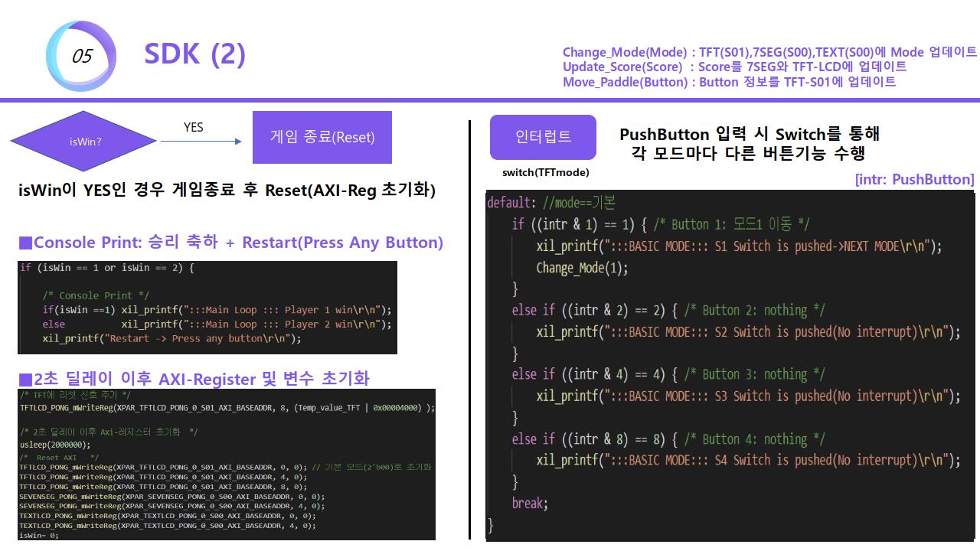The image size is (980, 551).
Task: Click the [intr: PushButton] label
Action: (x=914, y=179)
